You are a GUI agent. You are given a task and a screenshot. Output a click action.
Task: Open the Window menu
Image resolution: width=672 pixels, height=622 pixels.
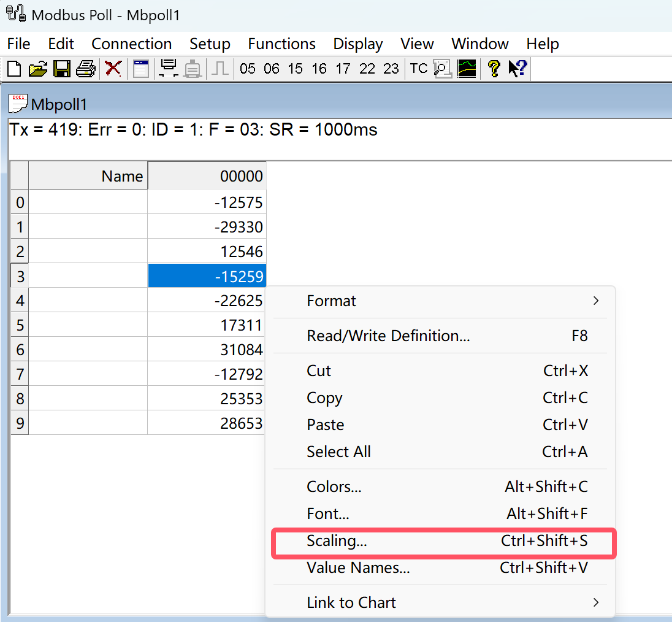[480, 44]
